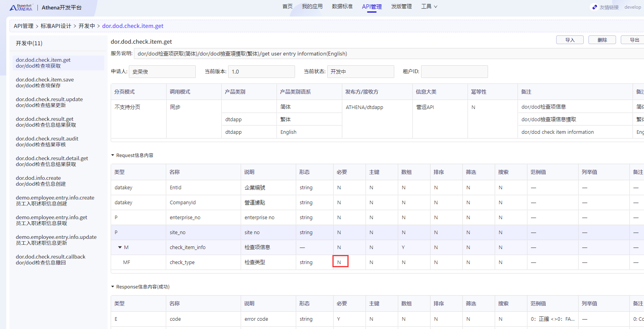The image size is (644, 329).
Task: Click the CompanyId name cell
Action: coord(203,203)
